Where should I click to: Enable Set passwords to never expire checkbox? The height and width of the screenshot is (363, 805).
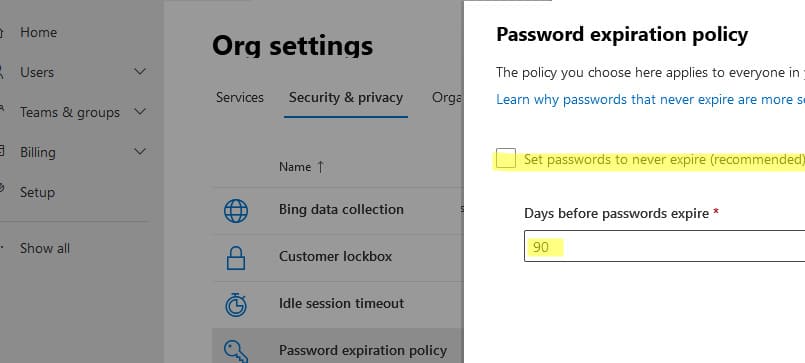tap(506, 158)
